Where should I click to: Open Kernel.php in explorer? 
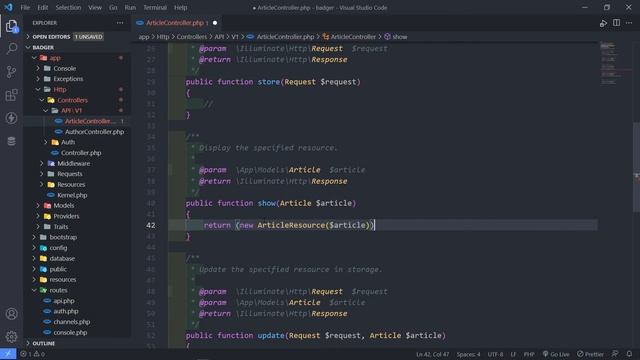coord(78,195)
